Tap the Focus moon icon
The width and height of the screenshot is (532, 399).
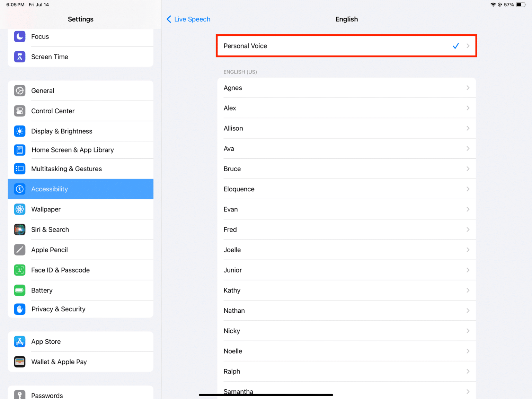(x=20, y=36)
